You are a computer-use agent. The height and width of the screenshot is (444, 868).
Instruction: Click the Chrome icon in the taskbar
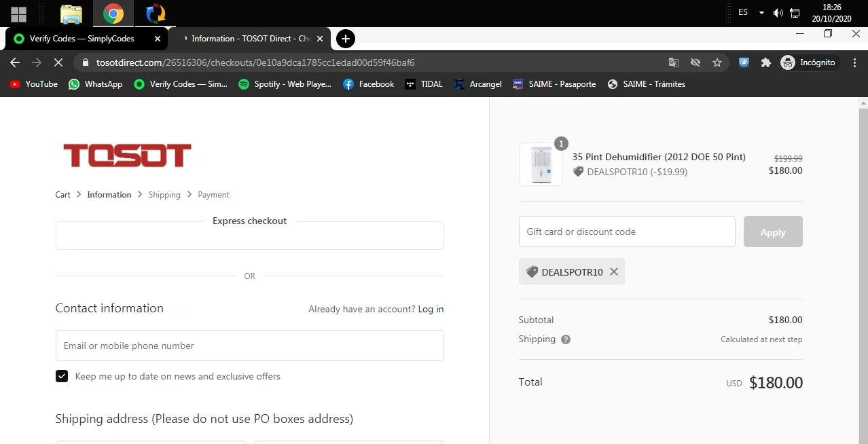(113, 14)
